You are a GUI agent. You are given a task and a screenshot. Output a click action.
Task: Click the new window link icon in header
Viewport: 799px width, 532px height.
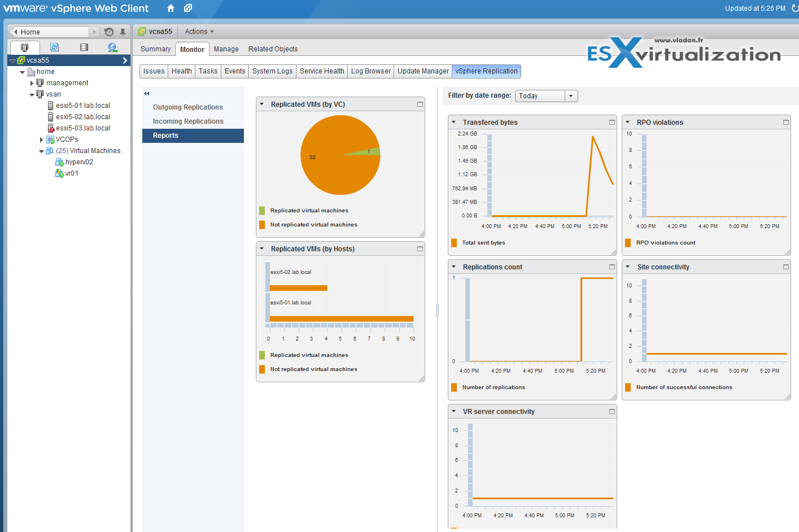(188, 8)
